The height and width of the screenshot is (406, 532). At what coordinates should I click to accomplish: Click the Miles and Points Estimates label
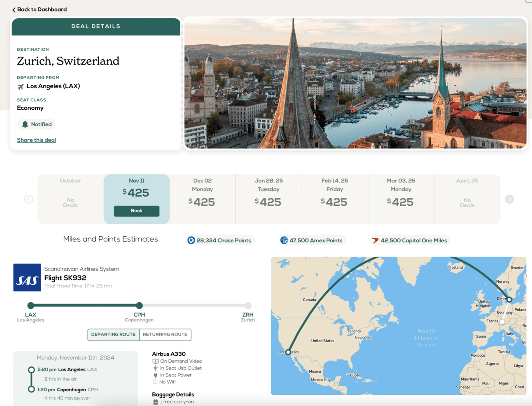tap(111, 239)
